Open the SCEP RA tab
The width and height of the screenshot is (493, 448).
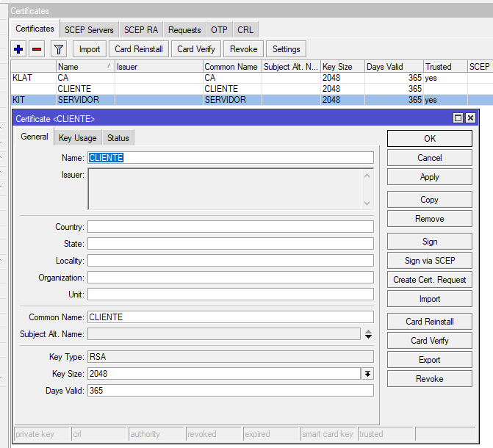[141, 30]
